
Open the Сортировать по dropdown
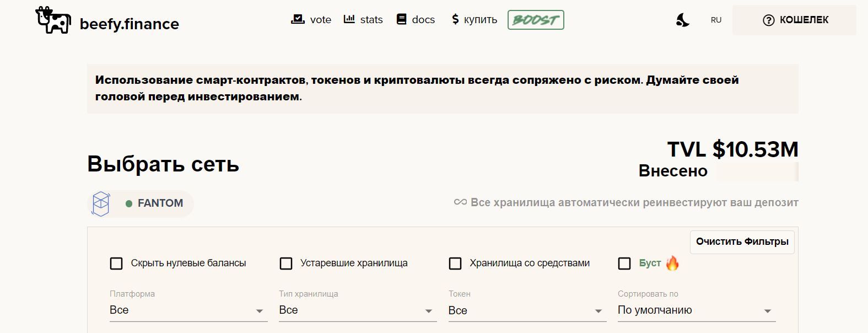point(697,310)
